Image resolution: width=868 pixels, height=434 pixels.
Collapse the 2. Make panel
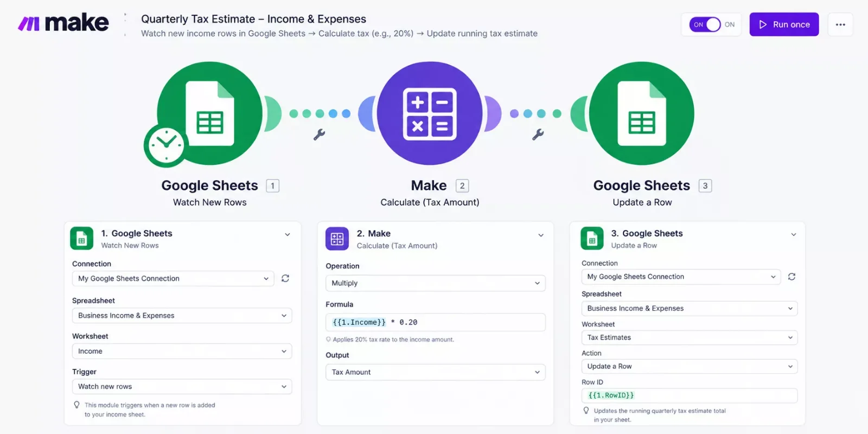point(541,235)
